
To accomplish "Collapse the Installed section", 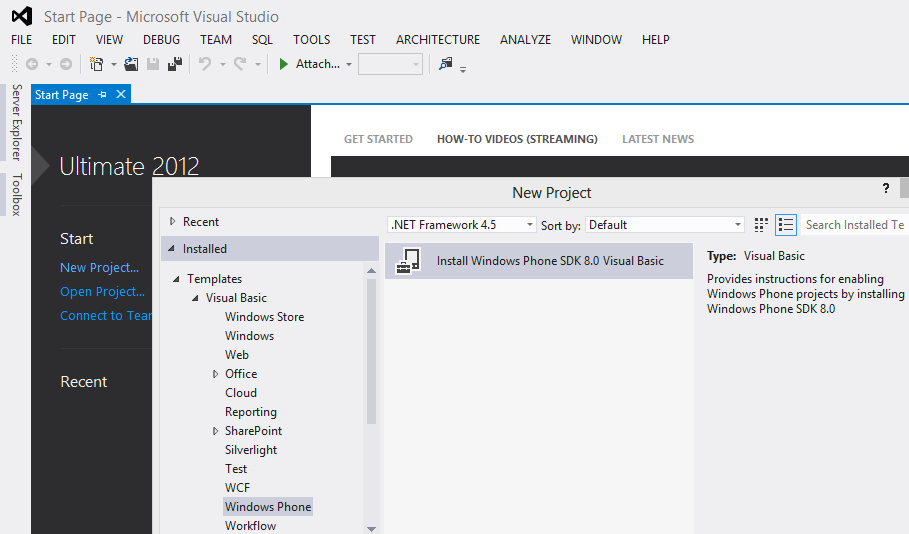I will tap(172, 248).
